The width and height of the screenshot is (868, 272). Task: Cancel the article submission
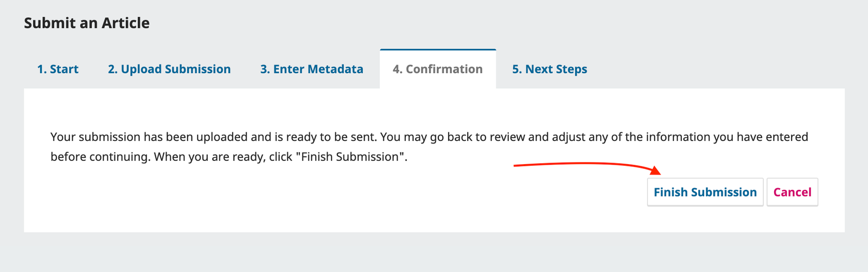[x=792, y=192]
